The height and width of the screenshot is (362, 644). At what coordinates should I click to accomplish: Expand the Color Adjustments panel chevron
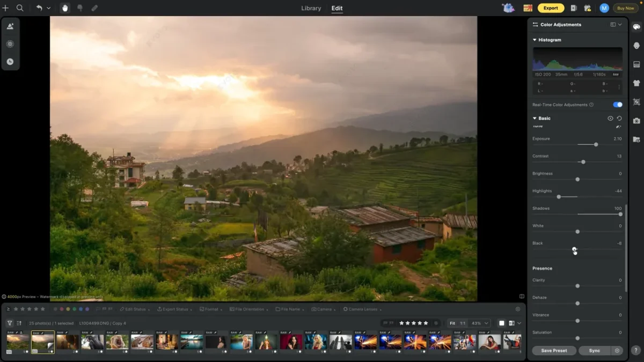point(620,25)
